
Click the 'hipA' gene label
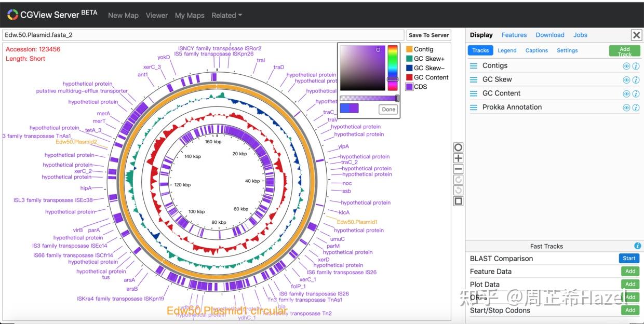tap(86, 188)
